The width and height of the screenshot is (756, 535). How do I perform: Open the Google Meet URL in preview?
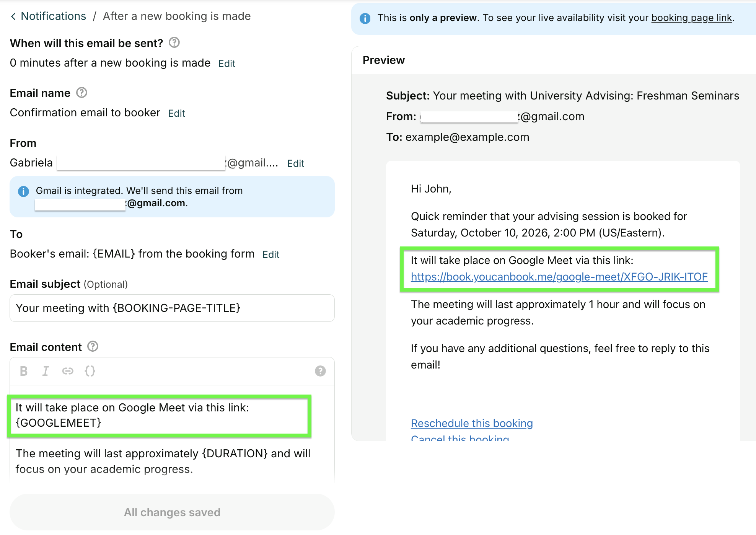tap(559, 277)
